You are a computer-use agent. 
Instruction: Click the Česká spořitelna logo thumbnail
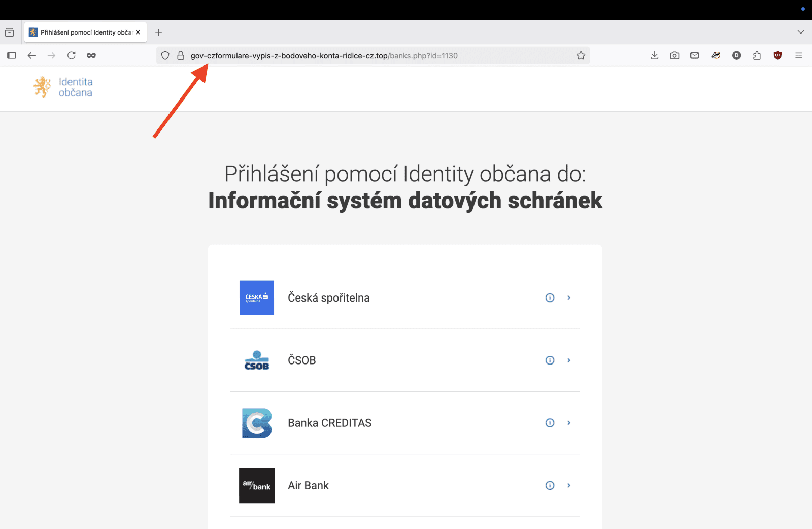click(257, 297)
